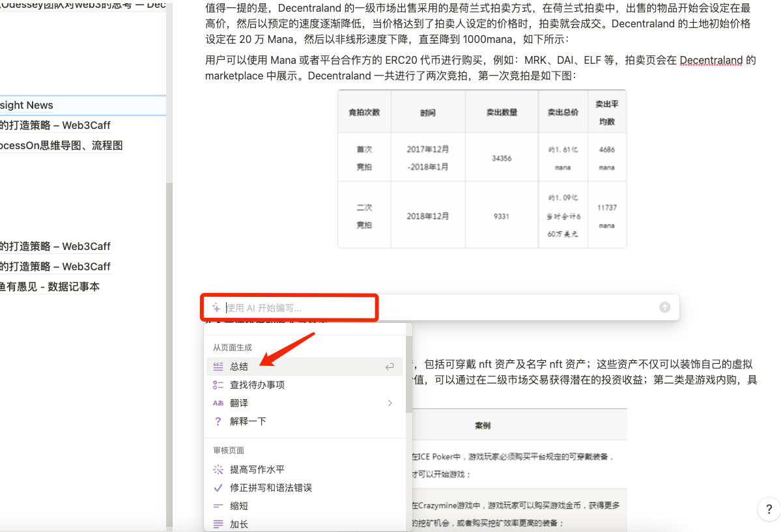
Task: Click the underlined Decentraland word in paragraph
Action: [711, 61]
